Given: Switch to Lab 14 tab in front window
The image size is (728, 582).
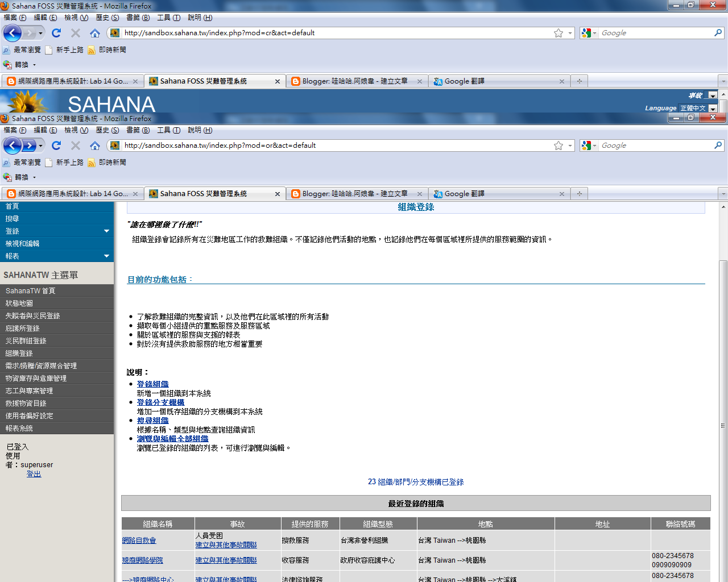Looking at the screenshot, I should (72, 194).
